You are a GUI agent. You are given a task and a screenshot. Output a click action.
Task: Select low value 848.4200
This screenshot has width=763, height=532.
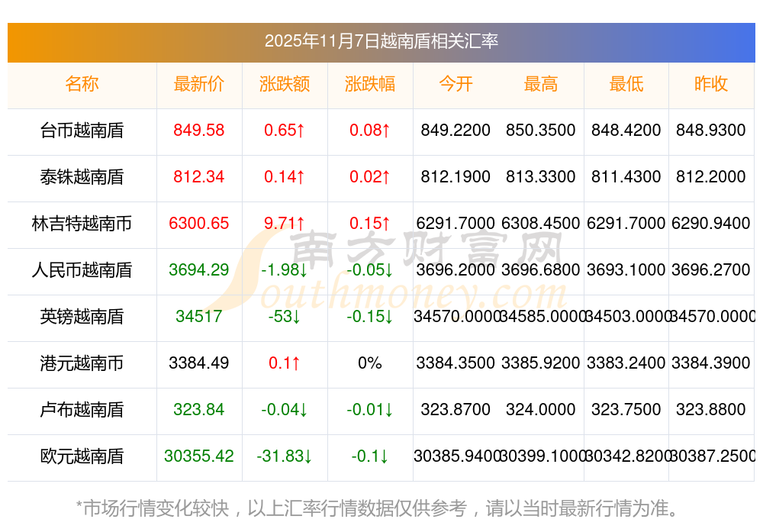(626, 131)
